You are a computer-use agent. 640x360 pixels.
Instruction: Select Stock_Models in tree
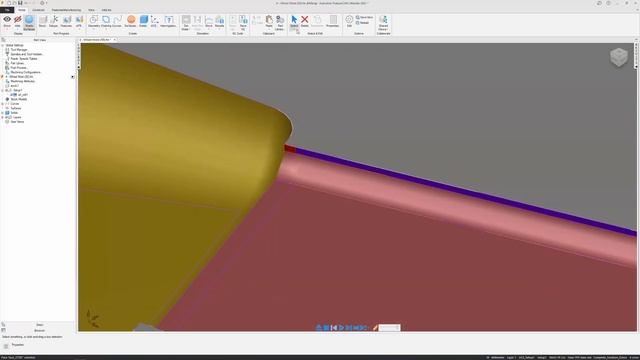[18, 99]
